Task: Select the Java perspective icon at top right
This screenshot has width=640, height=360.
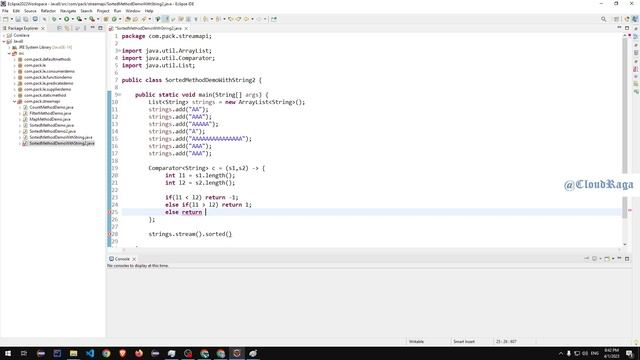Action: click(635, 19)
